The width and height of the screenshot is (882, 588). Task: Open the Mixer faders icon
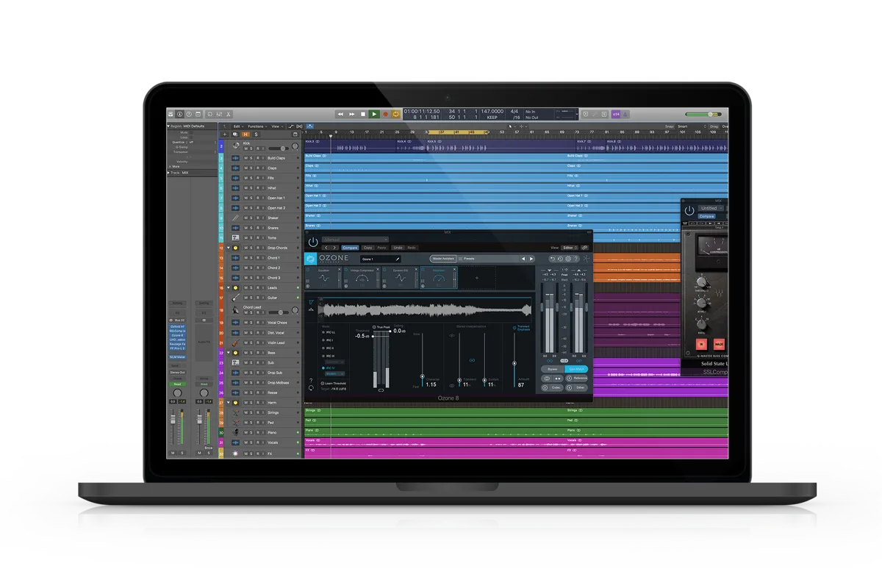coord(219,114)
